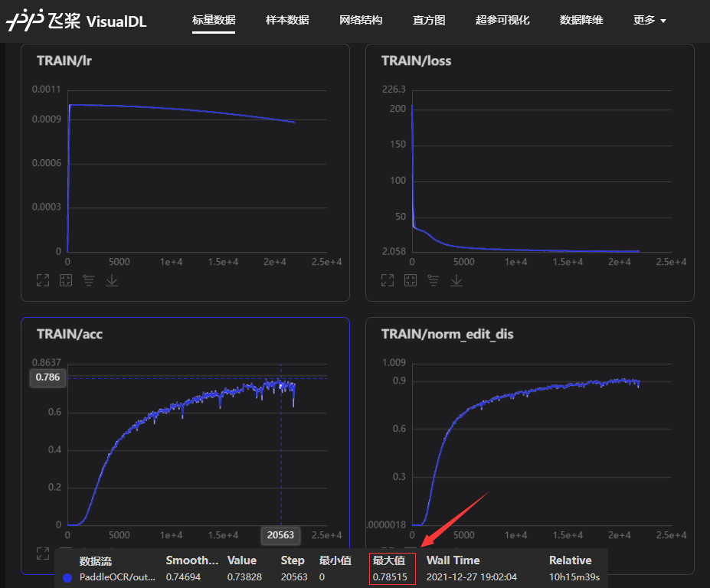Download TRAIN/loss chart data
Viewport: 710px width, 588px height.
tap(456, 280)
